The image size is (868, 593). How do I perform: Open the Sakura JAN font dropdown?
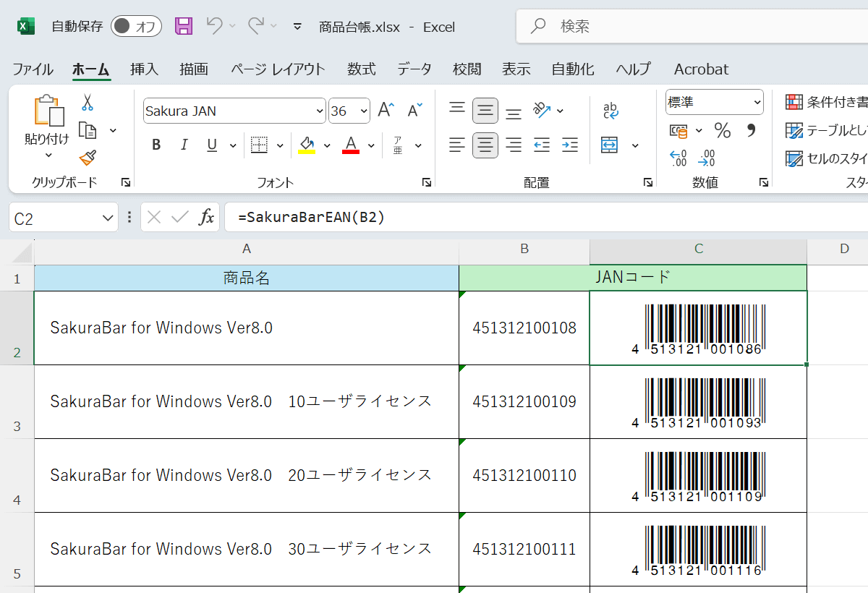tap(318, 111)
